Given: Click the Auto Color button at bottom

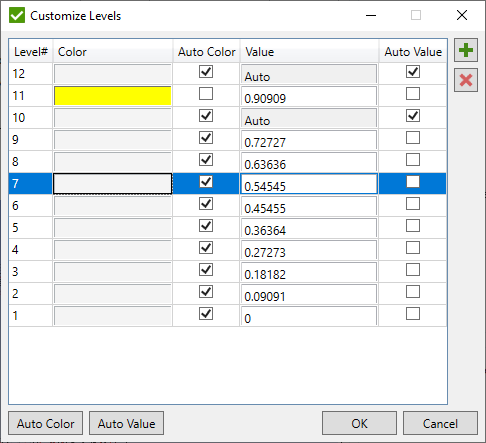Looking at the screenshot, I should (x=45, y=423).
